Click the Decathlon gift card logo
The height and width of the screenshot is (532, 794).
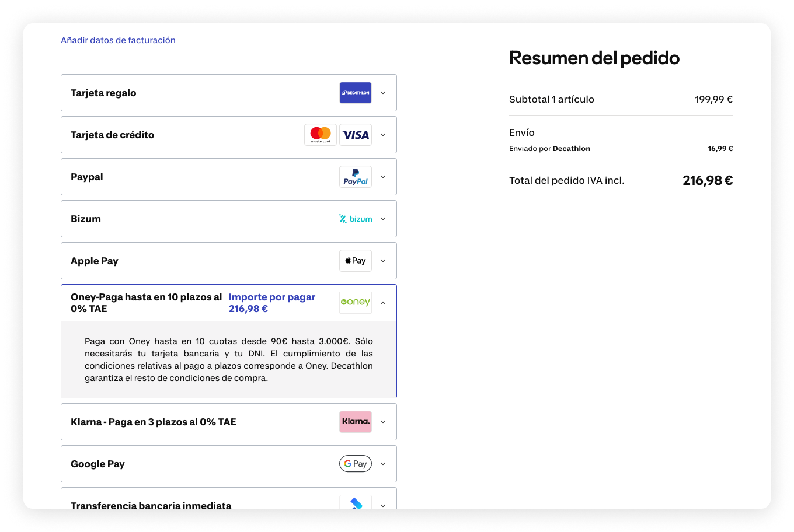click(355, 93)
